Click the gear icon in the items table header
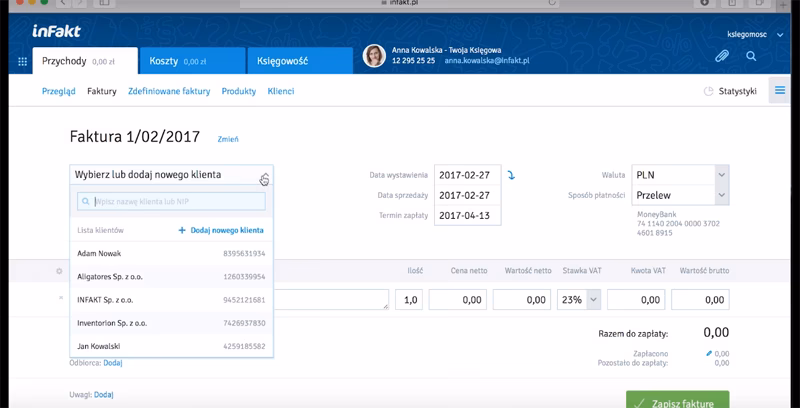The image size is (800, 408). tap(59, 270)
